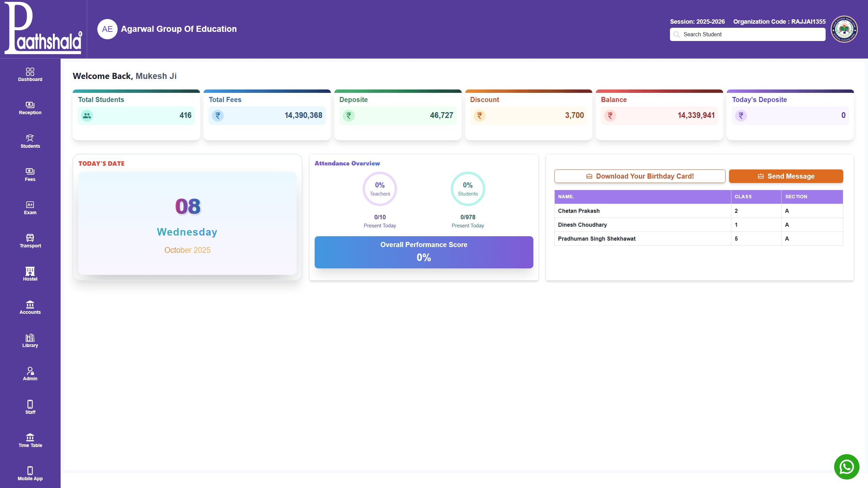Open the Transport bus icon

[x=30, y=238]
